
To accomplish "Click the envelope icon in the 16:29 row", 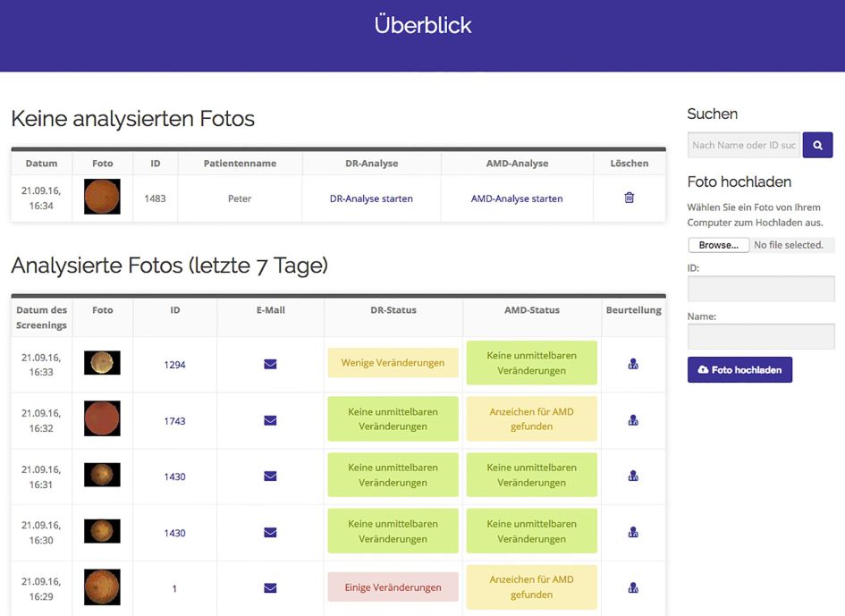I will tap(270, 587).
